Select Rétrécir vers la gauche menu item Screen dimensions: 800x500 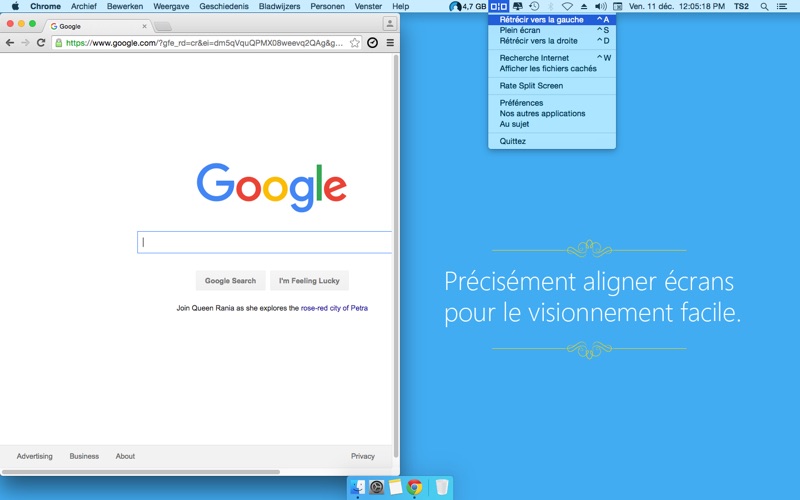coord(552,19)
